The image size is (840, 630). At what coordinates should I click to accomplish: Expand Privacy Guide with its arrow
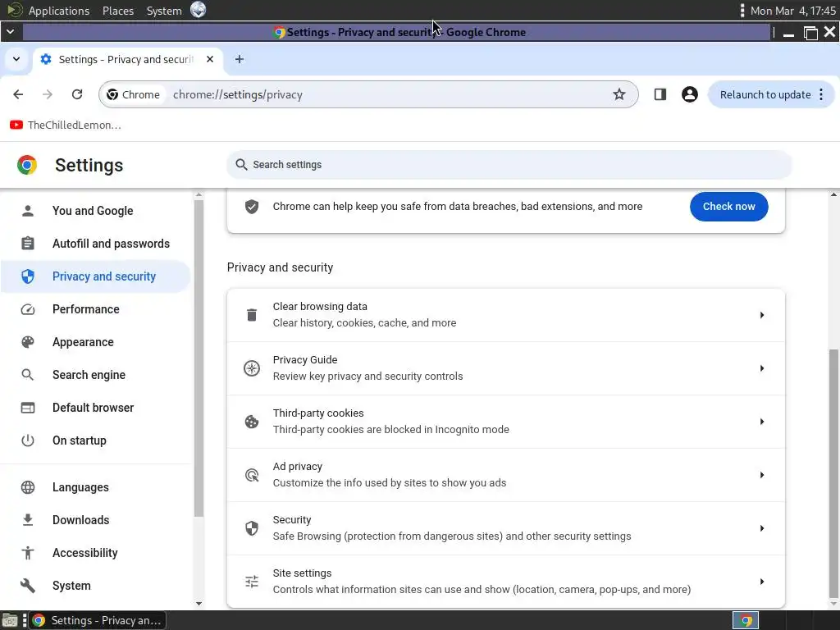(762, 368)
